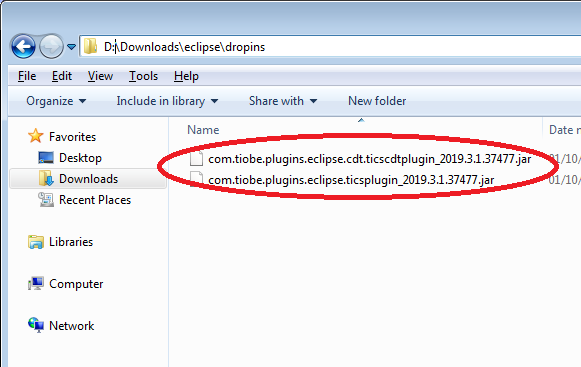Screen dimensions: 581x367
Task: Click the Date modified column header
Action: (x=565, y=130)
